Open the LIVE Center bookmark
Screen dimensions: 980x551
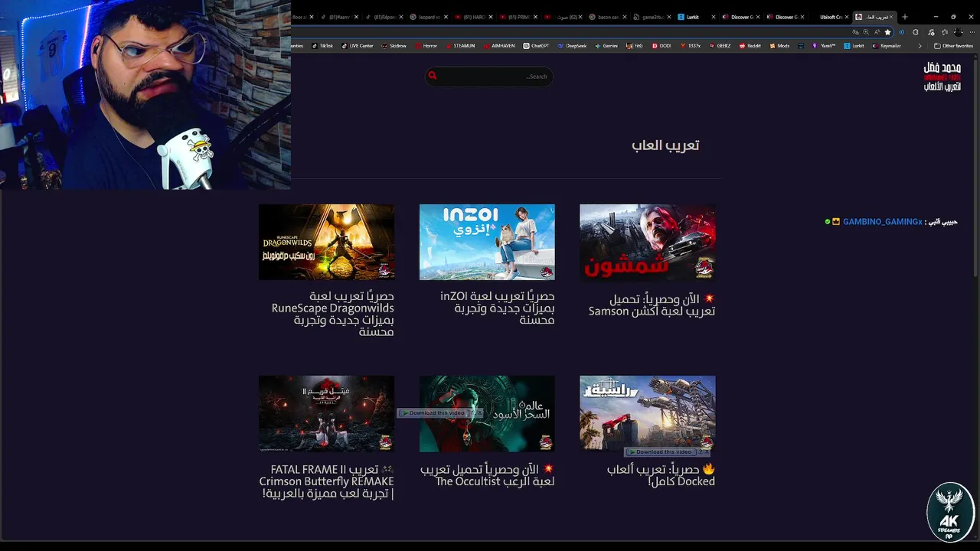point(357,46)
